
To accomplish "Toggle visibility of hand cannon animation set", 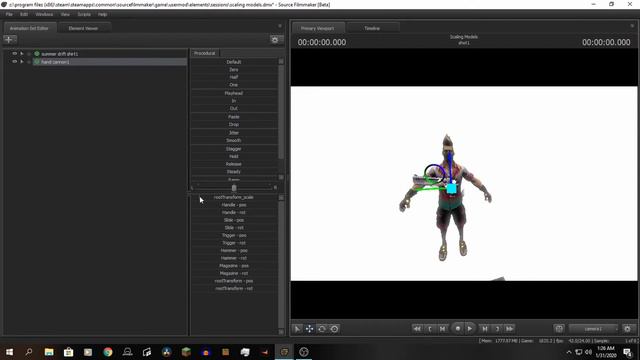I will [x=14, y=62].
